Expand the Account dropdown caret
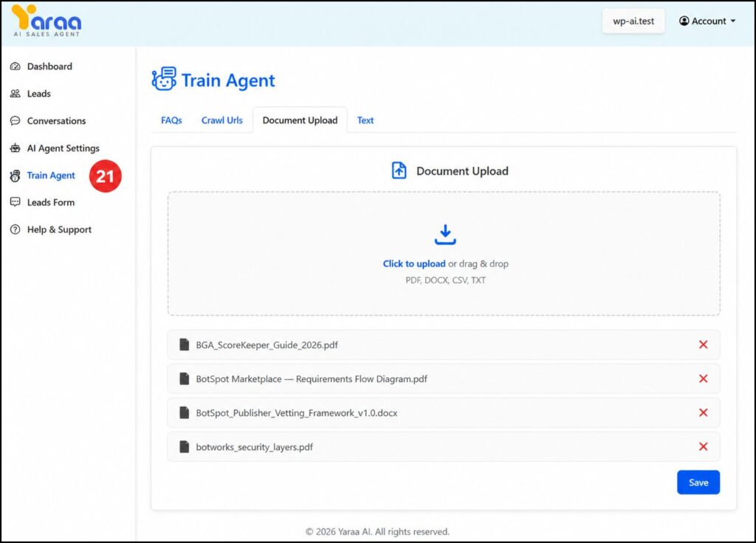 click(733, 21)
